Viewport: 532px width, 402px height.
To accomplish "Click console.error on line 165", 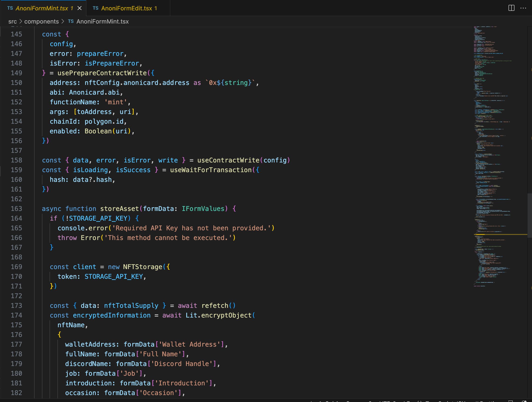I will (83, 228).
